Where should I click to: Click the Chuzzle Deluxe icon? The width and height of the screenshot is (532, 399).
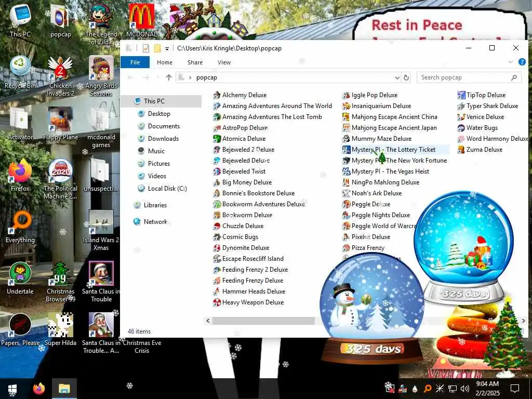(217, 226)
